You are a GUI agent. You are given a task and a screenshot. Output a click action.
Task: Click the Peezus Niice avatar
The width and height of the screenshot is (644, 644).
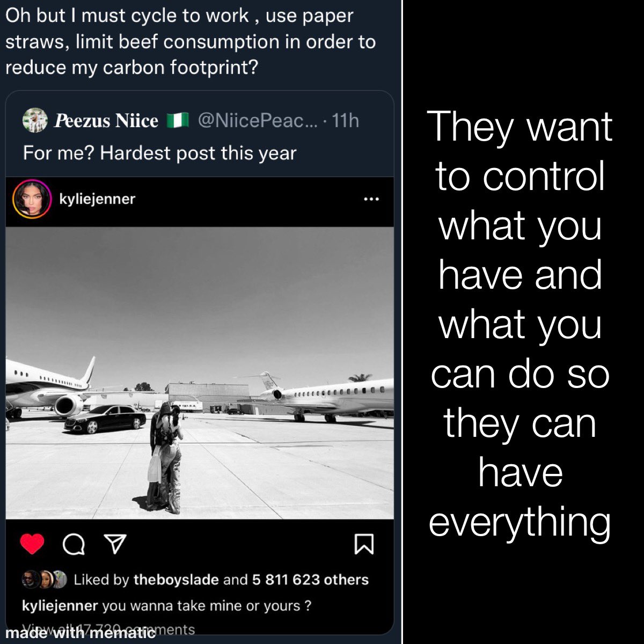(35, 120)
